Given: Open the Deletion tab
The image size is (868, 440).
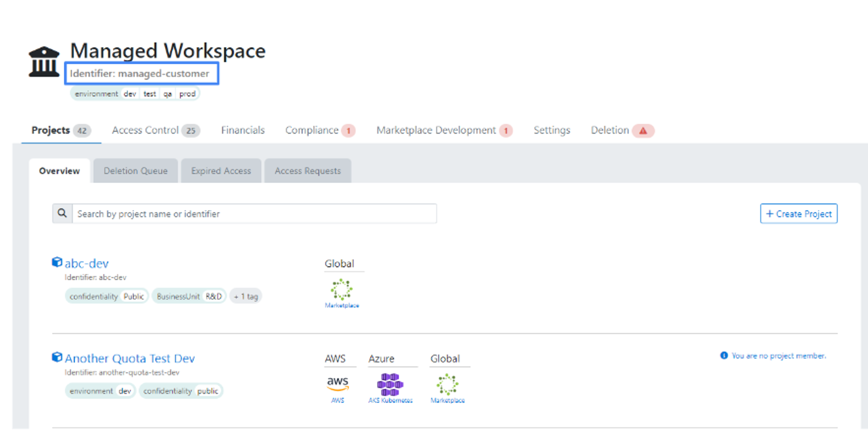Looking at the screenshot, I should click(622, 130).
